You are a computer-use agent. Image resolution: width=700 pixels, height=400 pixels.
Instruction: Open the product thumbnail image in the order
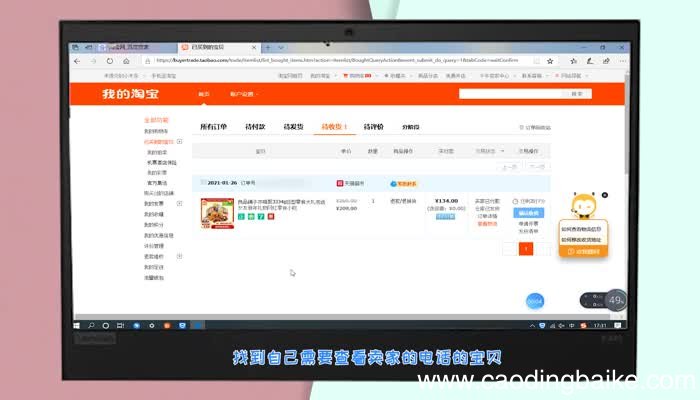(x=217, y=213)
